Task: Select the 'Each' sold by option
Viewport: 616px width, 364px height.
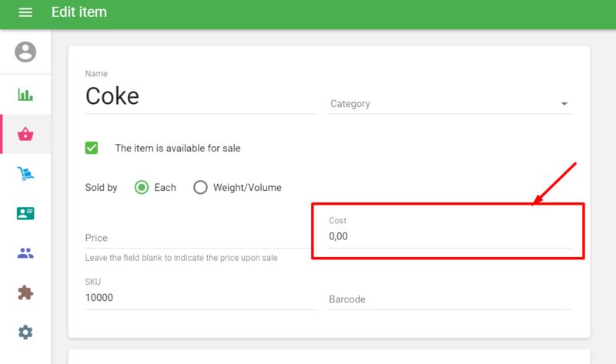Action: [142, 187]
